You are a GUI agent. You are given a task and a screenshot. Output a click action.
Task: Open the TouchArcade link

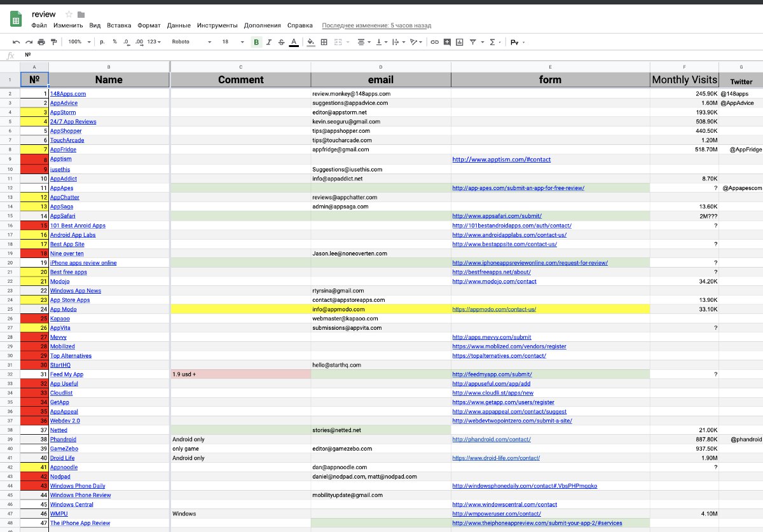67,140
